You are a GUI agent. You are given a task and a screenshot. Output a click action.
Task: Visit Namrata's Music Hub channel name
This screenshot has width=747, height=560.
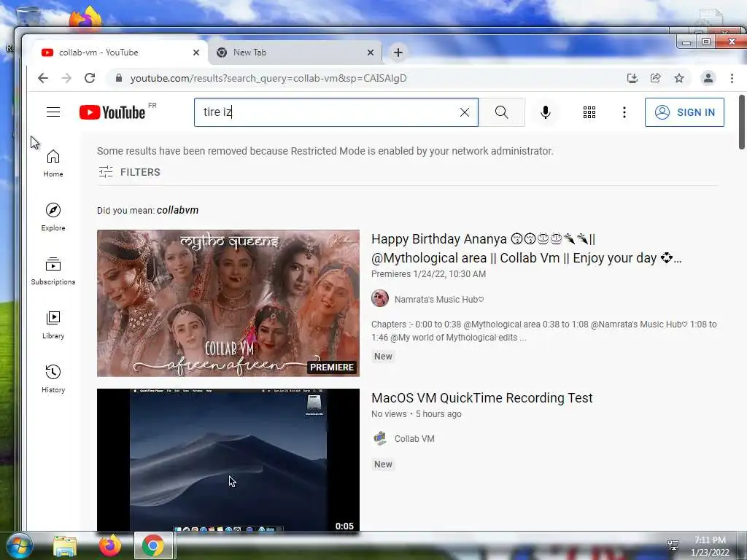(x=438, y=299)
